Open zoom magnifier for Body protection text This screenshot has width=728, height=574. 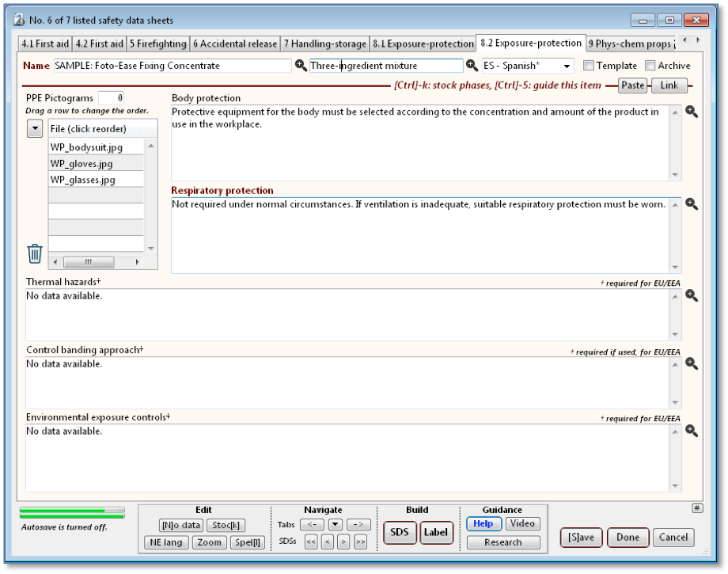(x=692, y=112)
